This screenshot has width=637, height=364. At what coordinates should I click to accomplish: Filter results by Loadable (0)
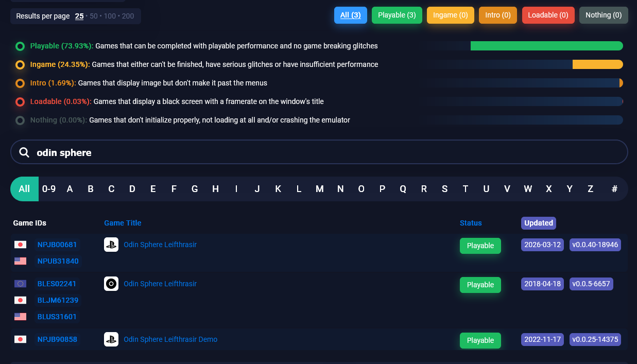click(x=548, y=15)
